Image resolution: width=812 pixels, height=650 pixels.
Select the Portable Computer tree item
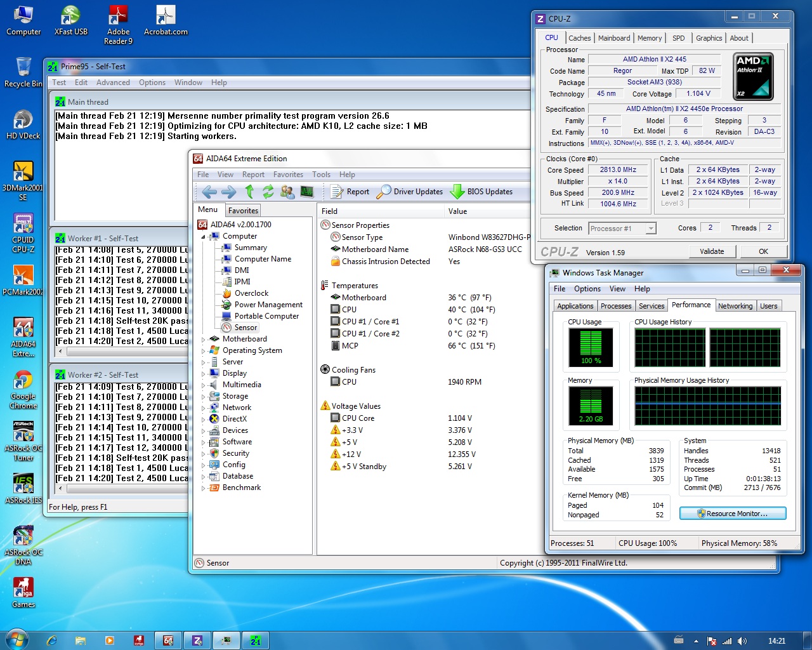point(260,316)
